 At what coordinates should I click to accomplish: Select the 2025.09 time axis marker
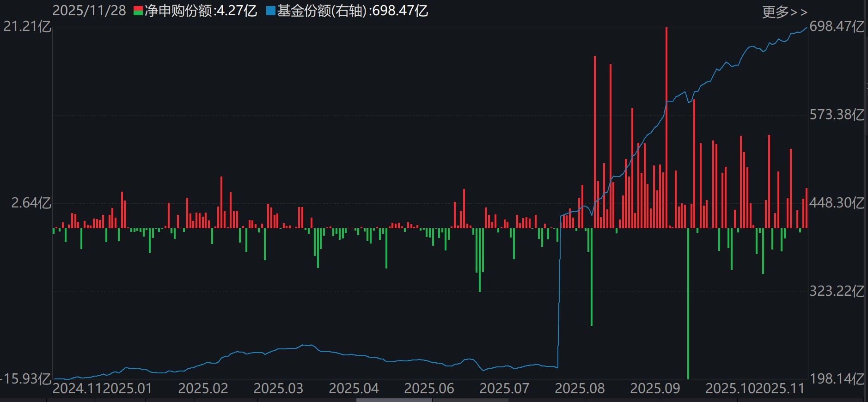click(x=655, y=389)
